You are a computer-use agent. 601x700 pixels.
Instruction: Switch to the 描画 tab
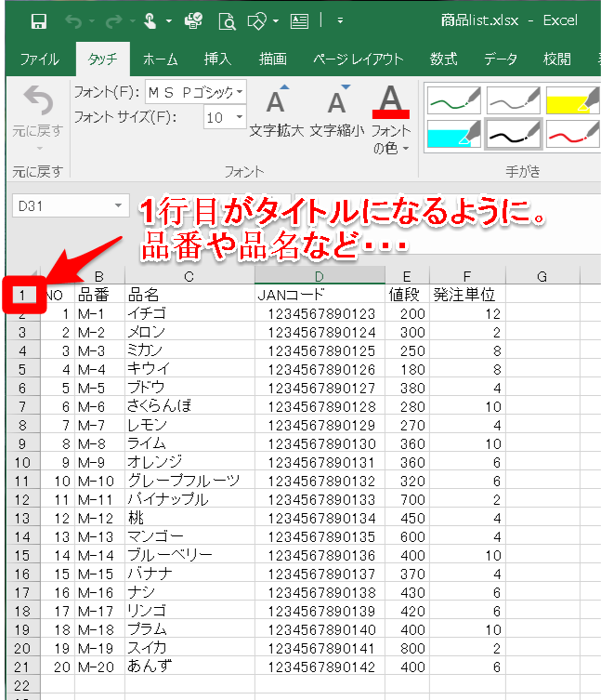pyautogui.click(x=272, y=59)
